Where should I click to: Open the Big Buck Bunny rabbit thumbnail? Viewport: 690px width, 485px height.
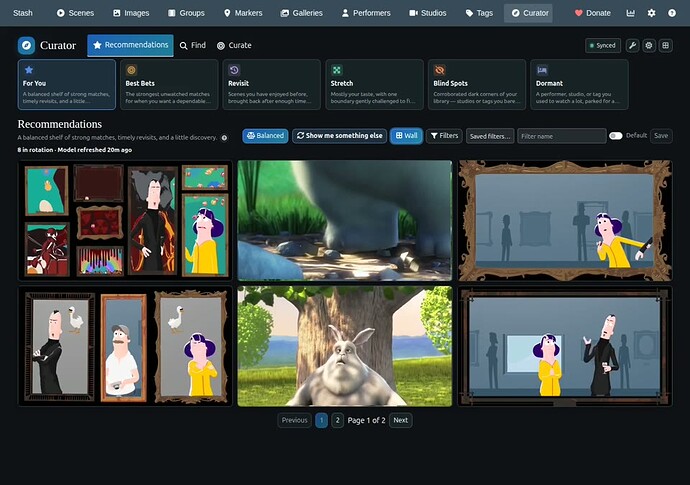[x=345, y=346]
